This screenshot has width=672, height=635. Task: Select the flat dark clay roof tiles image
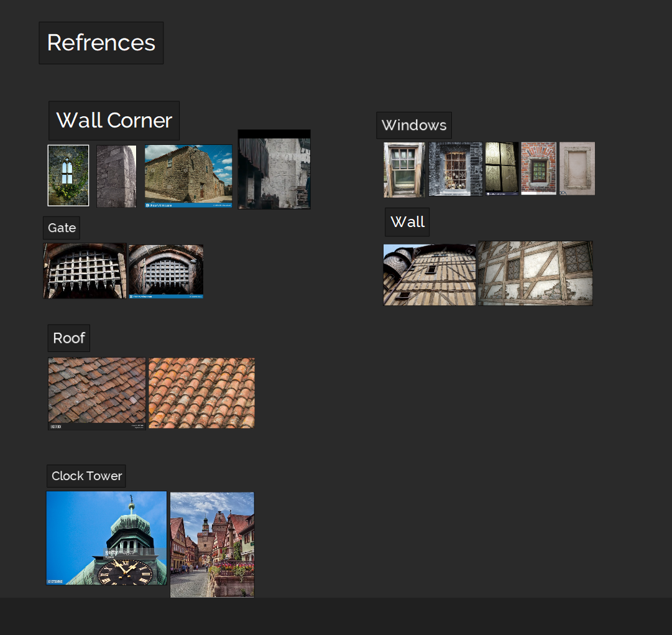click(97, 394)
